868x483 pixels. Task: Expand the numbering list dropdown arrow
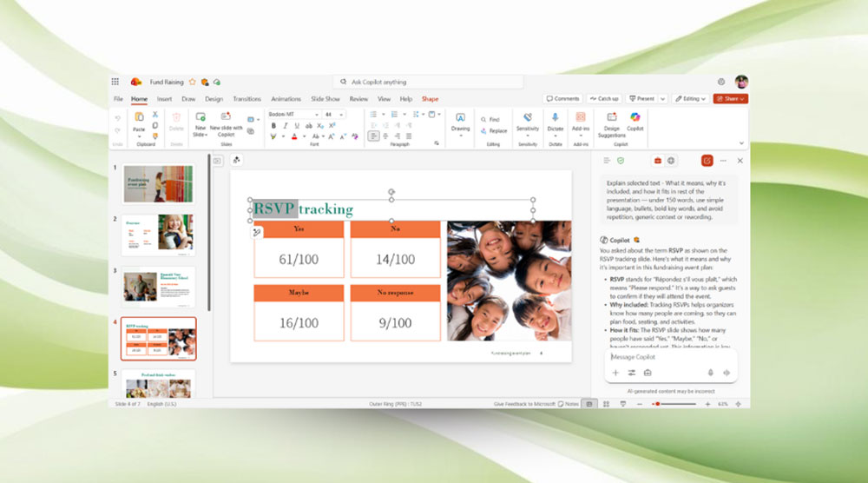(x=404, y=115)
